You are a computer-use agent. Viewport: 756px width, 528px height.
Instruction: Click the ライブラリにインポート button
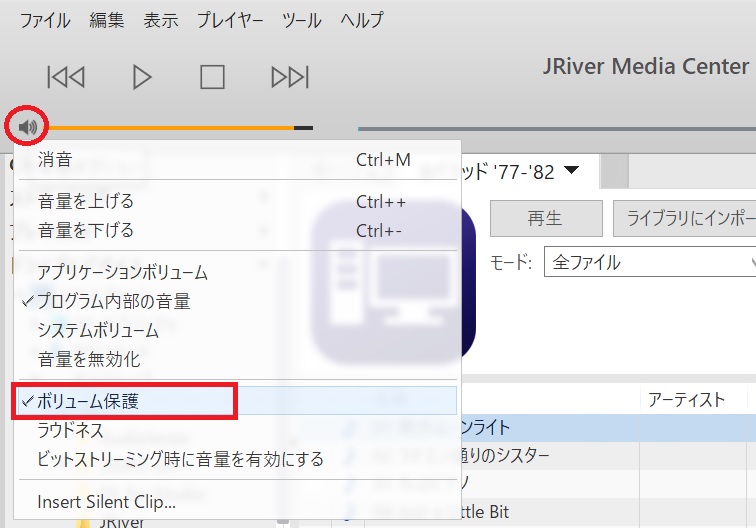tap(685, 218)
